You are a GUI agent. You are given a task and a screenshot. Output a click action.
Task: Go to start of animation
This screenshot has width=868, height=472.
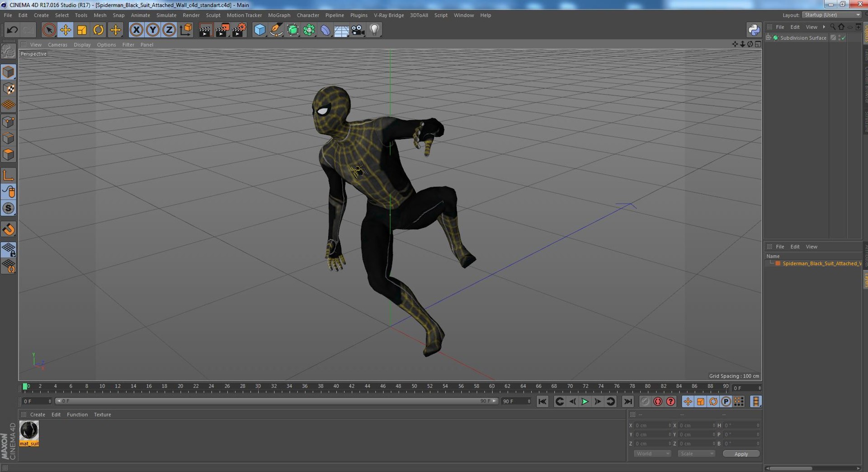tap(542, 402)
